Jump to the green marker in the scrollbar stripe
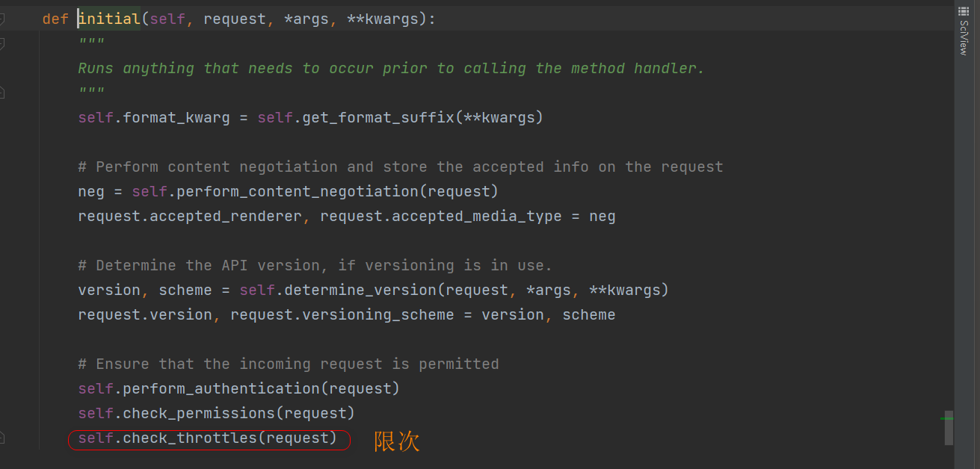The width and height of the screenshot is (980, 469). [x=946, y=419]
